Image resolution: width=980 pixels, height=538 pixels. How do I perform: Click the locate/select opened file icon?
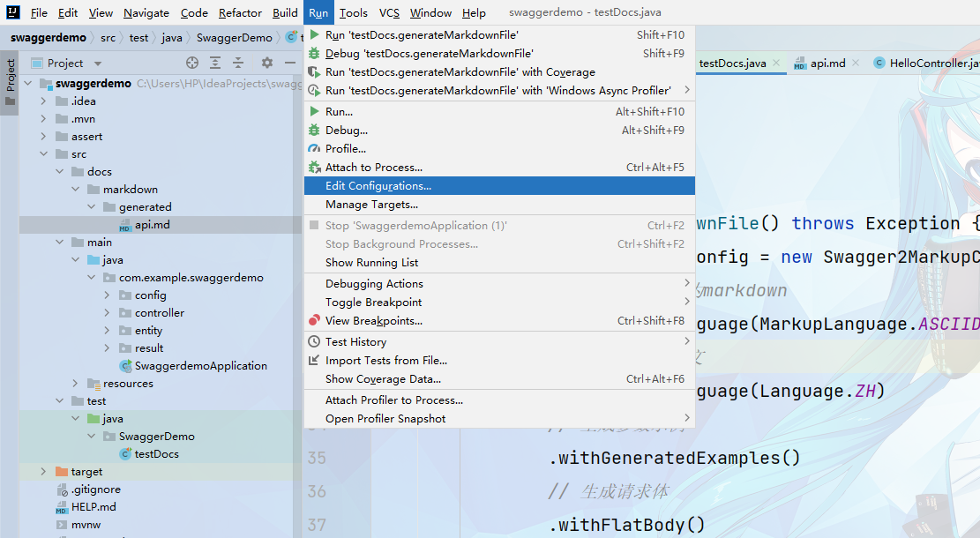click(x=192, y=63)
